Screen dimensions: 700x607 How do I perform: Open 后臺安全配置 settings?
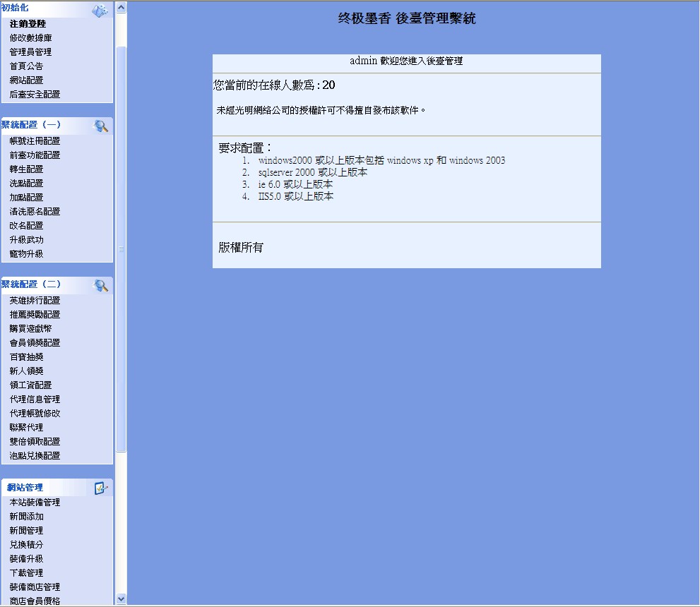[x=35, y=95]
